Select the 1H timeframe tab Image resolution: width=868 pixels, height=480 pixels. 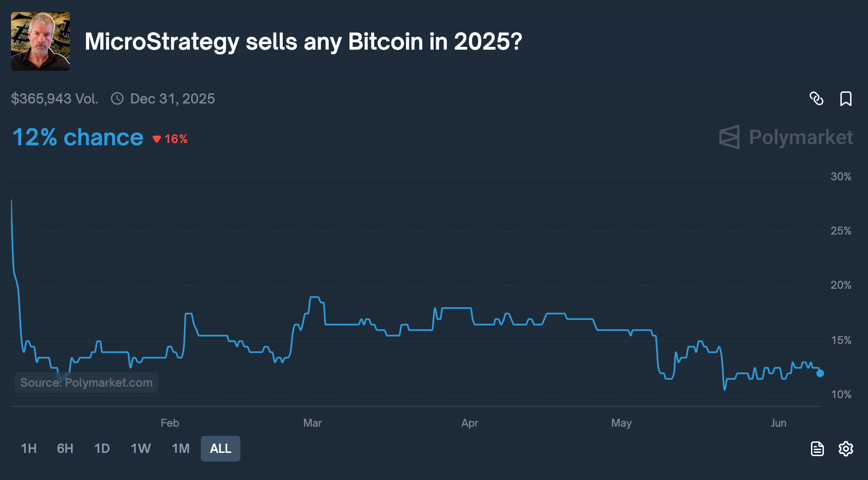(29, 448)
